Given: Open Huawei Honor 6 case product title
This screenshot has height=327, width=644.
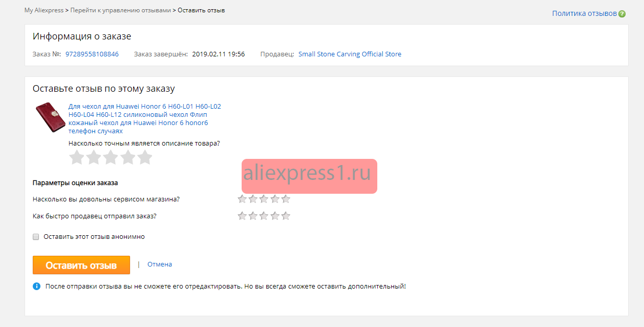Looking at the screenshot, I should point(145,118).
